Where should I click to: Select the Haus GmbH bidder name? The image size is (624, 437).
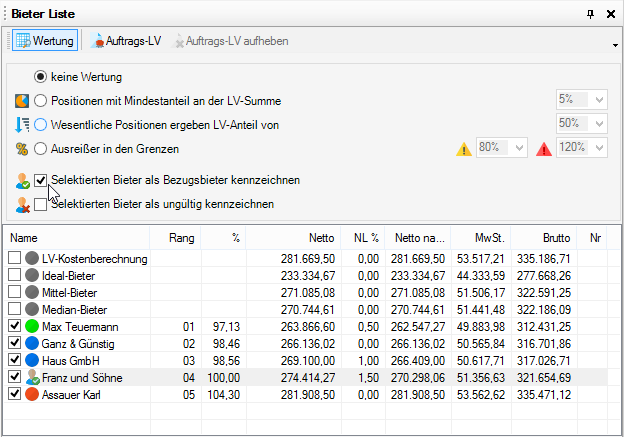click(71, 361)
